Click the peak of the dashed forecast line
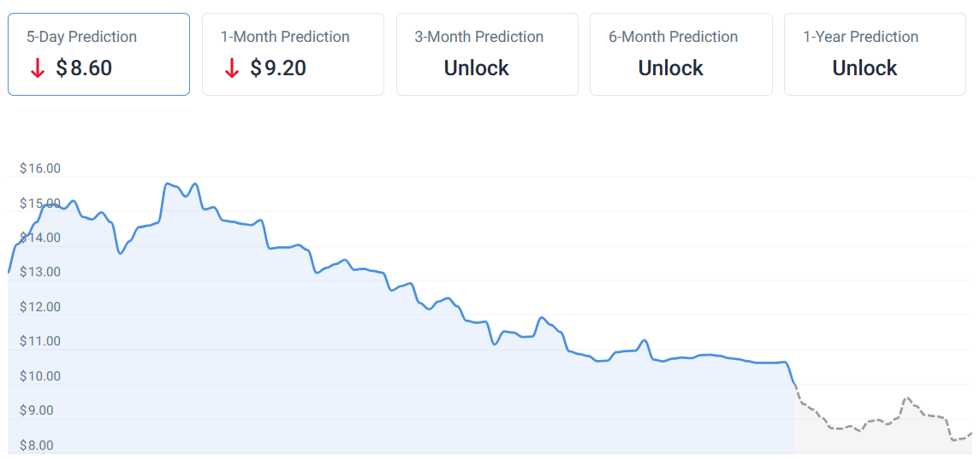The width and height of the screenshot is (980, 460). click(906, 398)
